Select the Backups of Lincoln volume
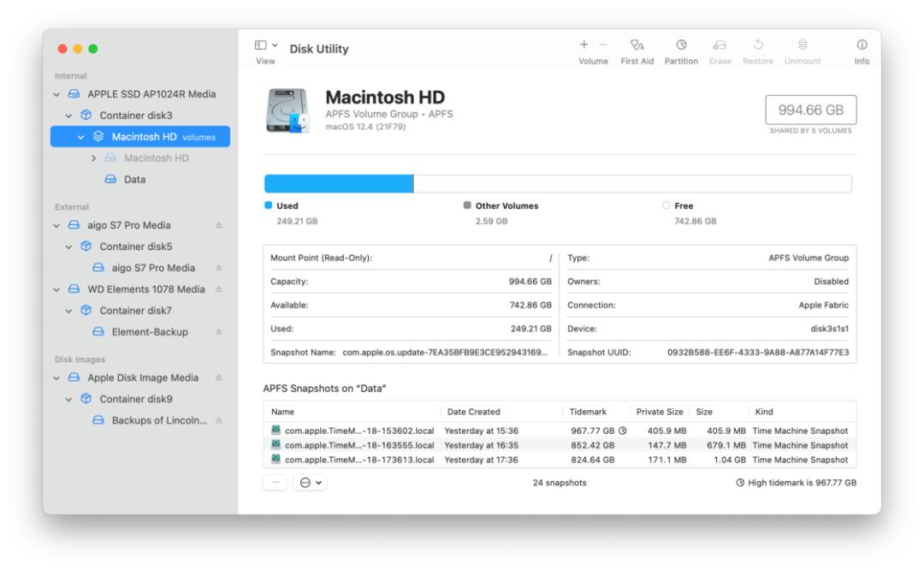Viewport: 924px width, 571px height. [159, 420]
